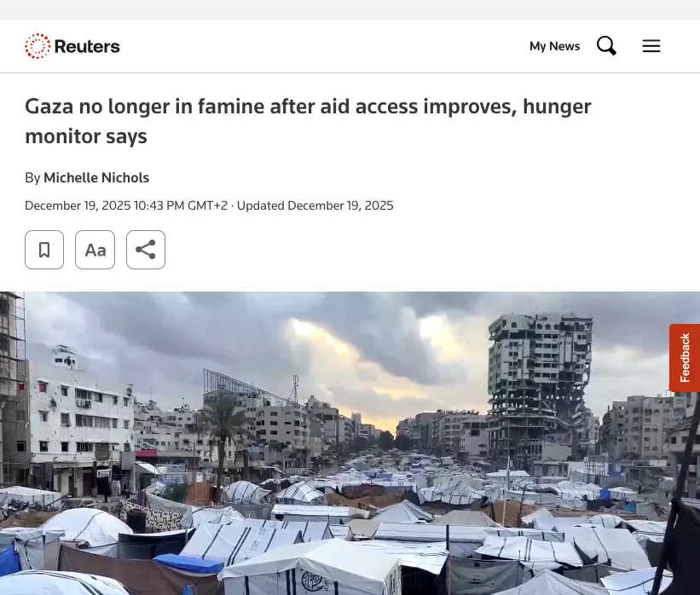The width and height of the screenshot is (700, 595).
Task: Click the article headline about Gaza famine
Action: pos(308,121)
